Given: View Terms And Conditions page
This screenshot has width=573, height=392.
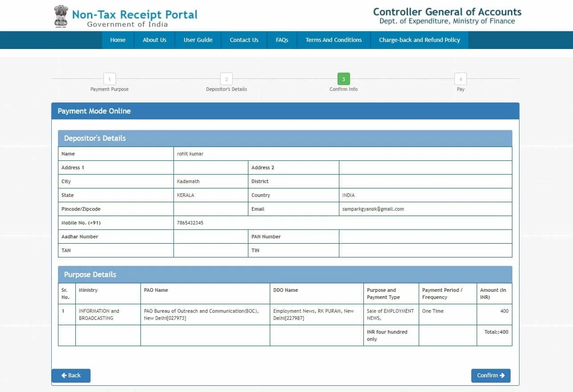Looking at the screenshot, I should pyautogui.click(x=334, y=40).
